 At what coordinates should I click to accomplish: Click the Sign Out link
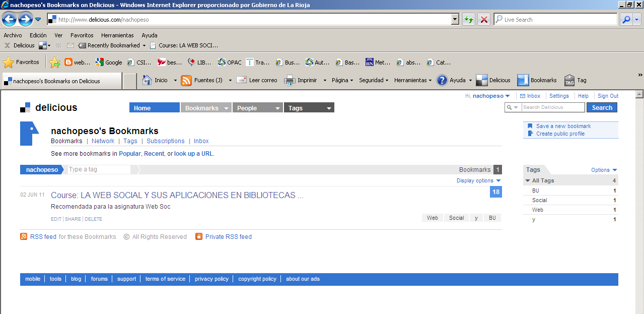(608, 96)
